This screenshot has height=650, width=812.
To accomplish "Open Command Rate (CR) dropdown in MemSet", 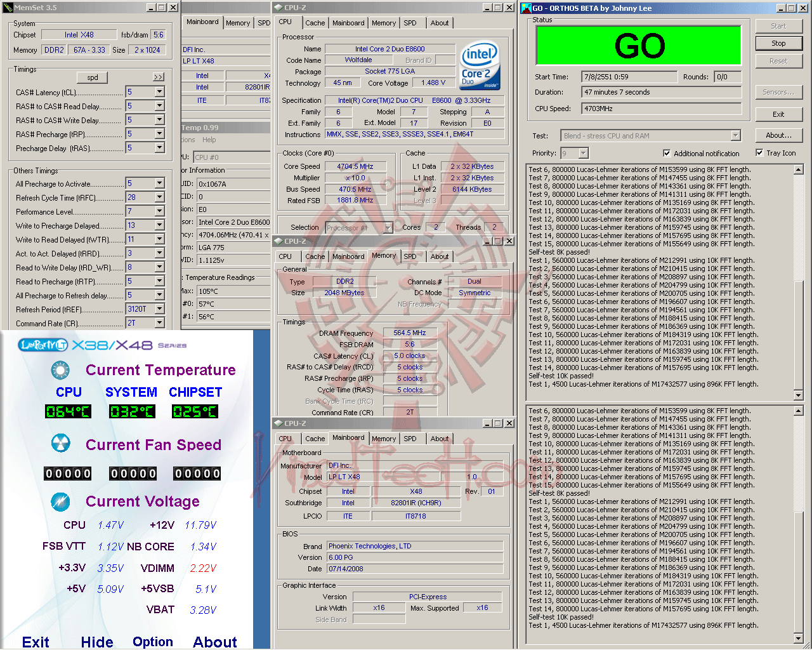I will point(159,323).
